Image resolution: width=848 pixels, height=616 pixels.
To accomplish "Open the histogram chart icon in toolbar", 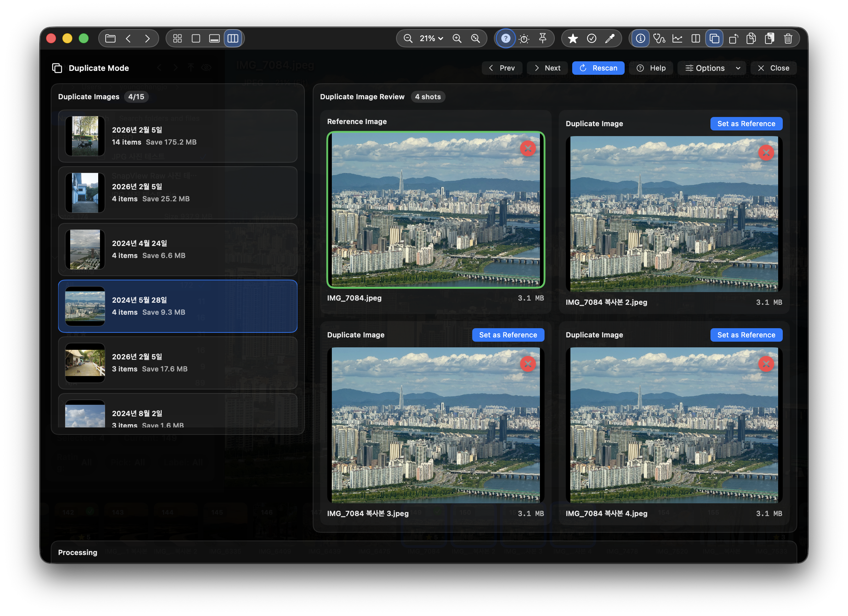I will [677, 38].
